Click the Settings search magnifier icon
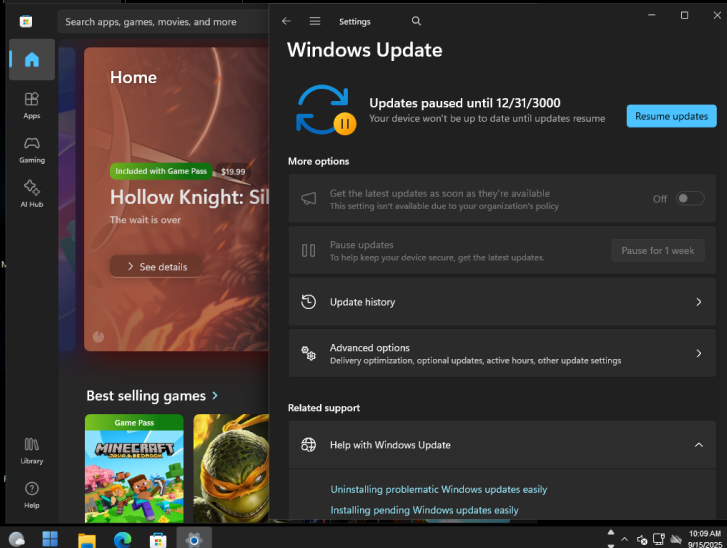727x548 pixels. click(416, 21)
